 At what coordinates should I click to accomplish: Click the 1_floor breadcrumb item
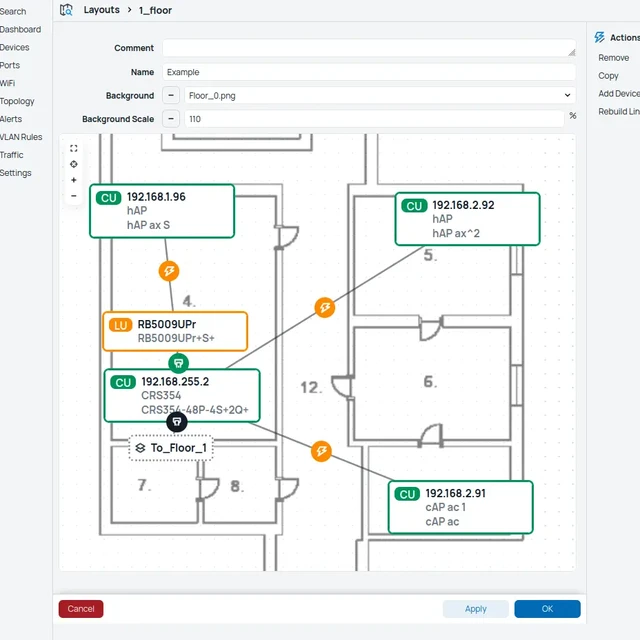(x=155, y=10)
